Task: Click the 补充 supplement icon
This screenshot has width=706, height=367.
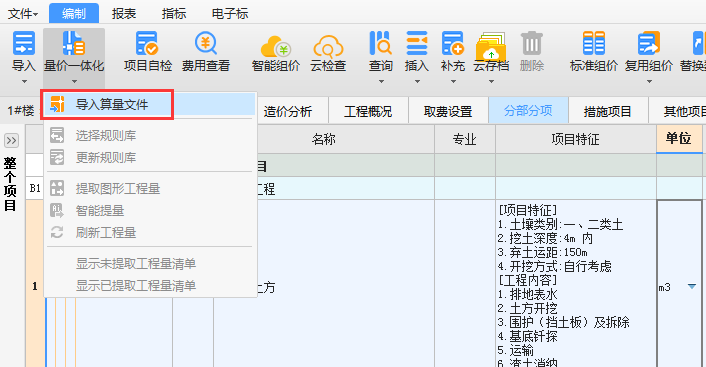Action: point(453,43)
